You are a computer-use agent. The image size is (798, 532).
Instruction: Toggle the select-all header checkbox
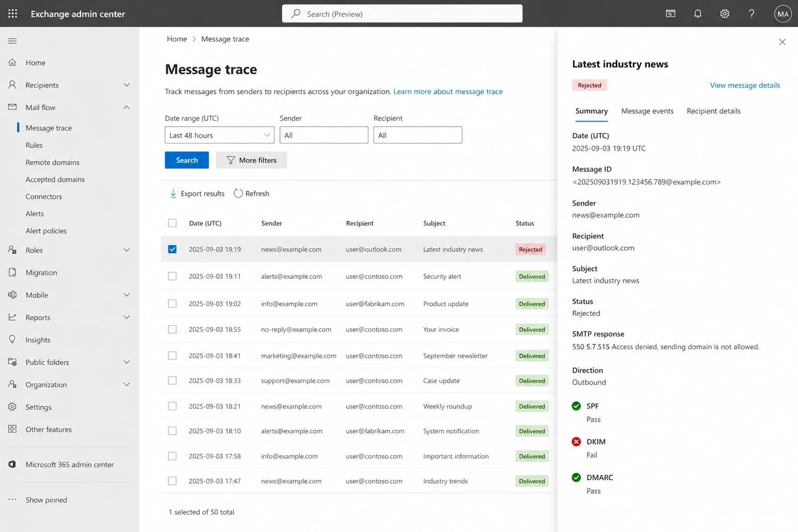point(172,223)
